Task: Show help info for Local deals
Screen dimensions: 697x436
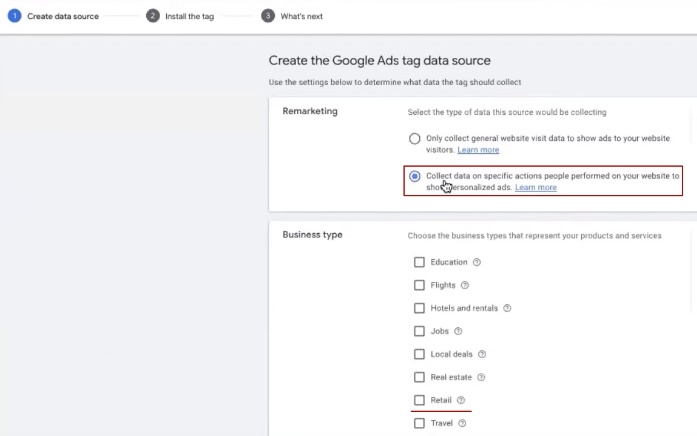Action: click(x=482, y=354)
